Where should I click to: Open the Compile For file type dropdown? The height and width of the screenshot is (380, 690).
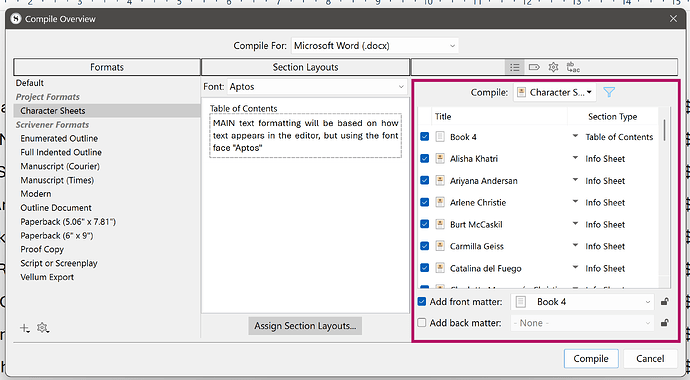point(374,46)
